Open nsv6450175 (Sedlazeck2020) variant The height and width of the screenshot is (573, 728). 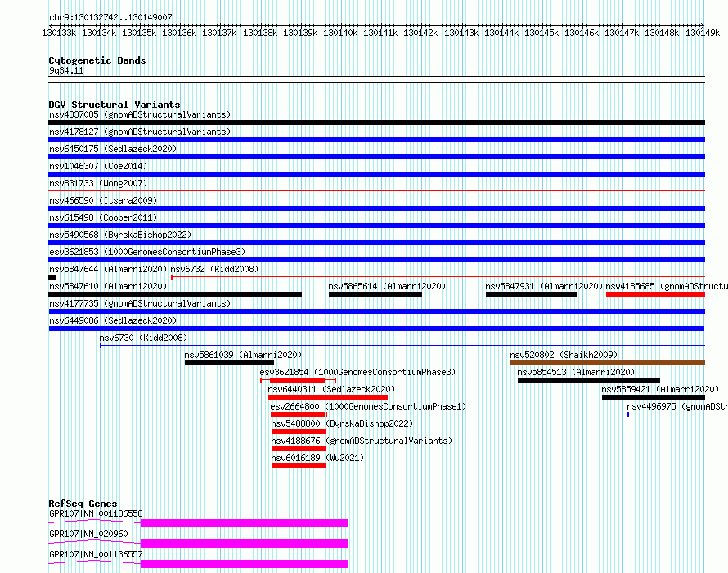pyautogui.click(x=113, y=149)
